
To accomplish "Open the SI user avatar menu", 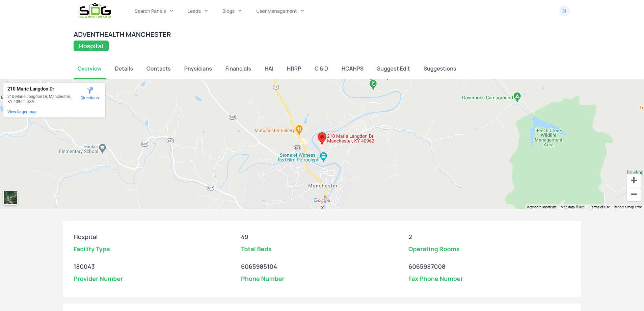I will (x=564, y=11).
